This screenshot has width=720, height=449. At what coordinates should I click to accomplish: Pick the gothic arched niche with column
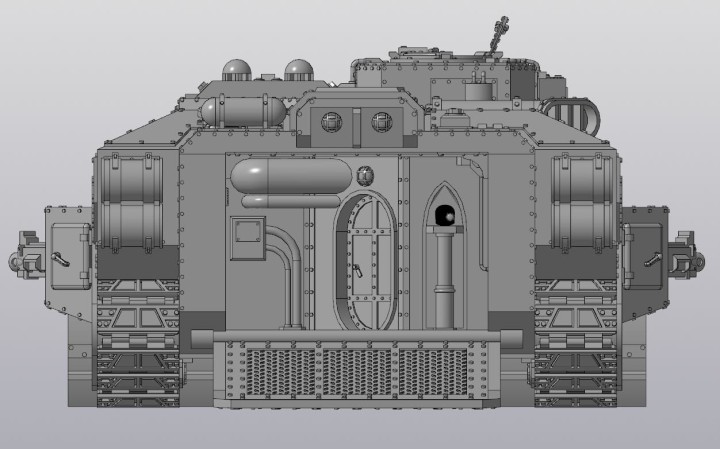(x=444, y=256)
